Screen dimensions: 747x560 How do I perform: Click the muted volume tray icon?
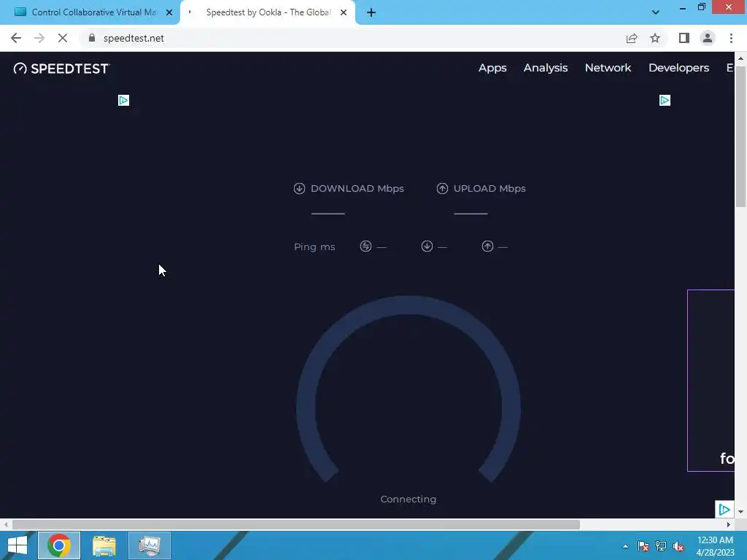[x=678, y=546]
